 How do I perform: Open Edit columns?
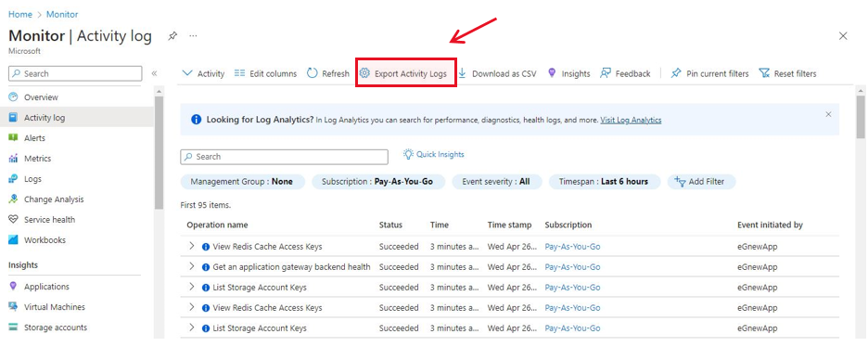[x=266, y=73]
